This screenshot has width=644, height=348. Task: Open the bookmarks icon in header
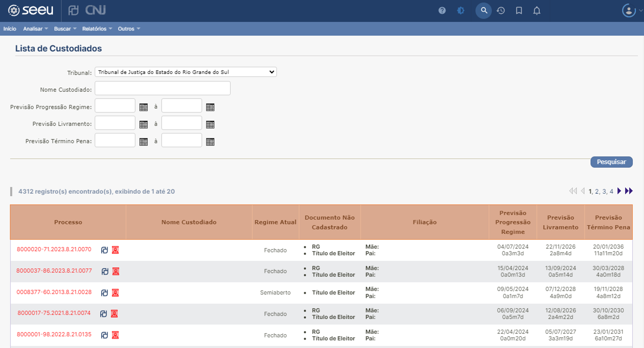point(519,11)
